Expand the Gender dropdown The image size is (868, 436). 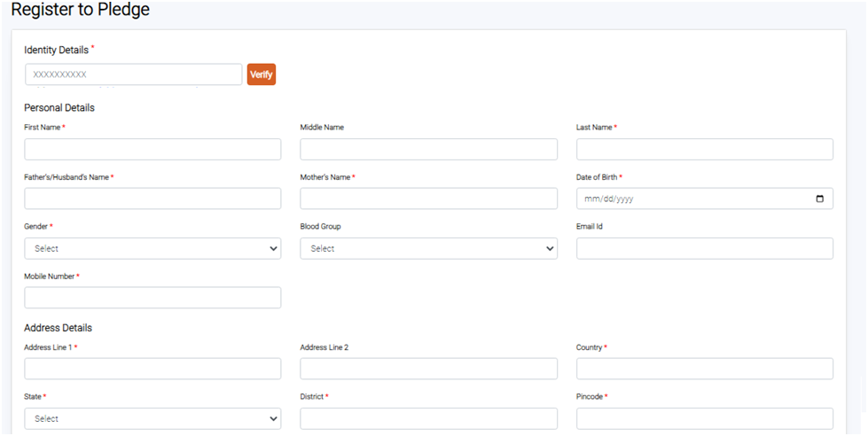pos(152,248)
